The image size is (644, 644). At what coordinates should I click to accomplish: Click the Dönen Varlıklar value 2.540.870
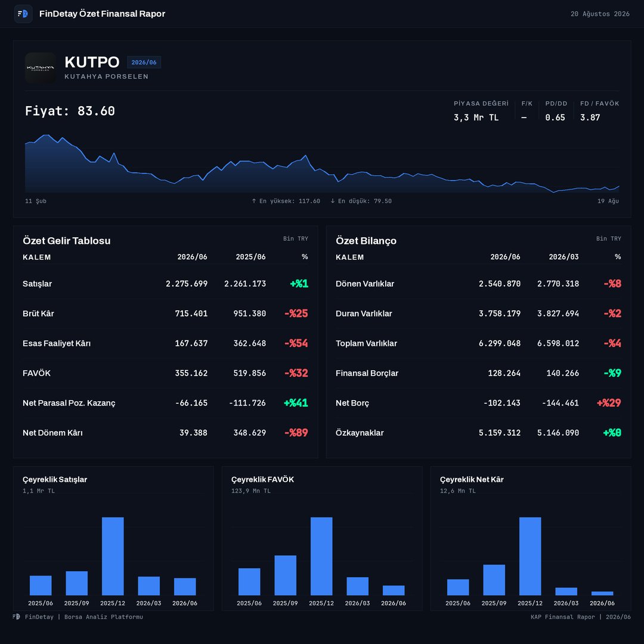tap(500, 284)
